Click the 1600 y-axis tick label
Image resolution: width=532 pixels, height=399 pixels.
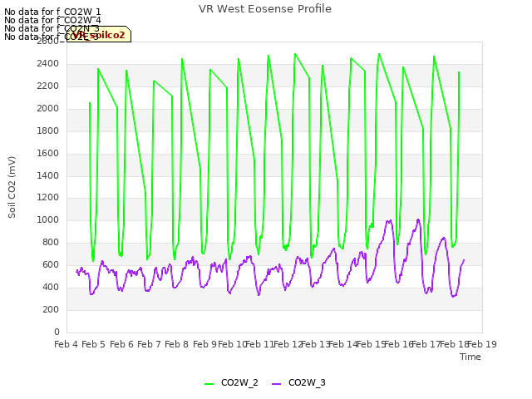pyautogui.click(x=48, y=153)
